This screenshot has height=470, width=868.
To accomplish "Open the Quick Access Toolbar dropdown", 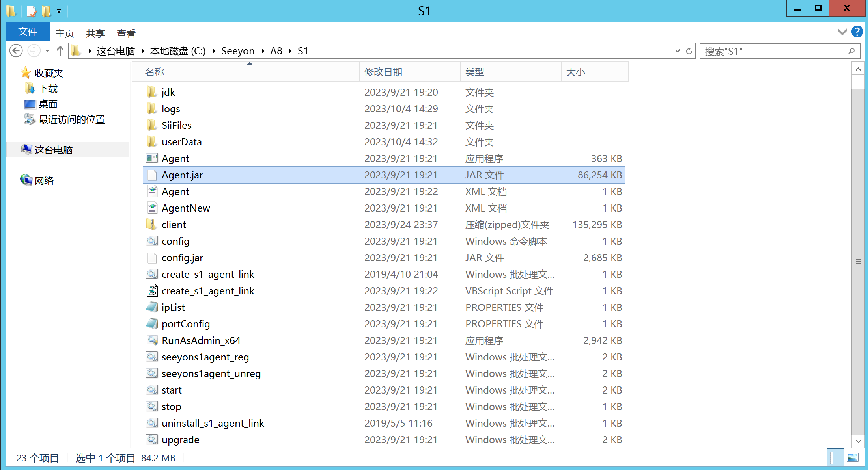I will [59, 11].
